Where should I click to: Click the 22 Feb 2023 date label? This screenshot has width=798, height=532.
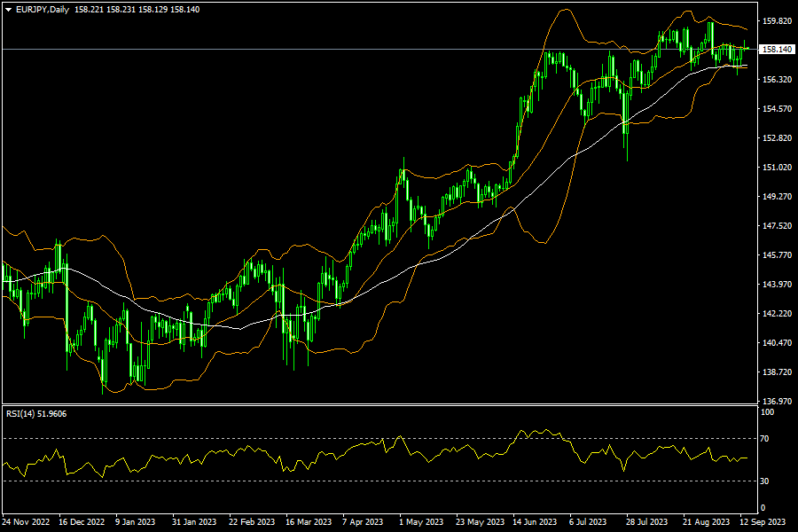pyautogui.click(x=252, y=522)
